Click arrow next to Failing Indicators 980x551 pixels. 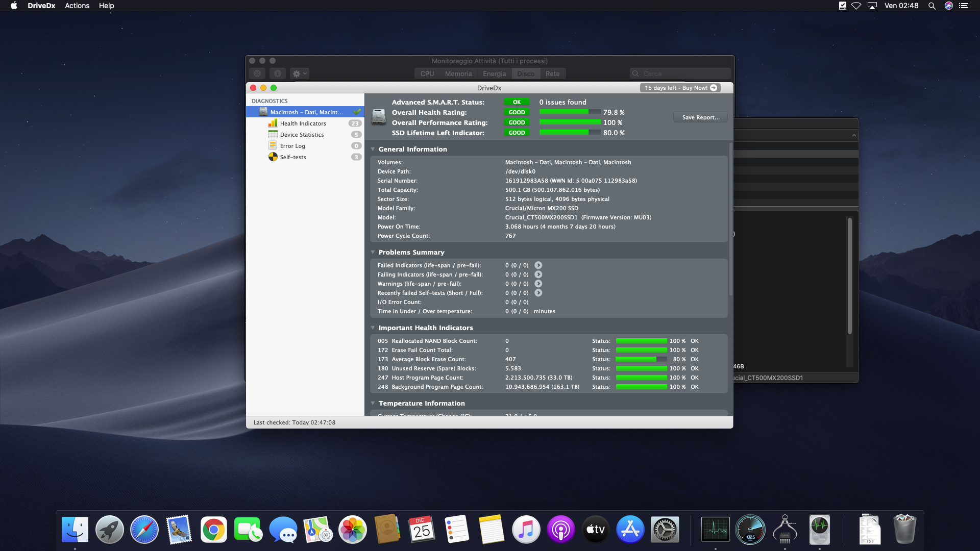click(538, 274)
